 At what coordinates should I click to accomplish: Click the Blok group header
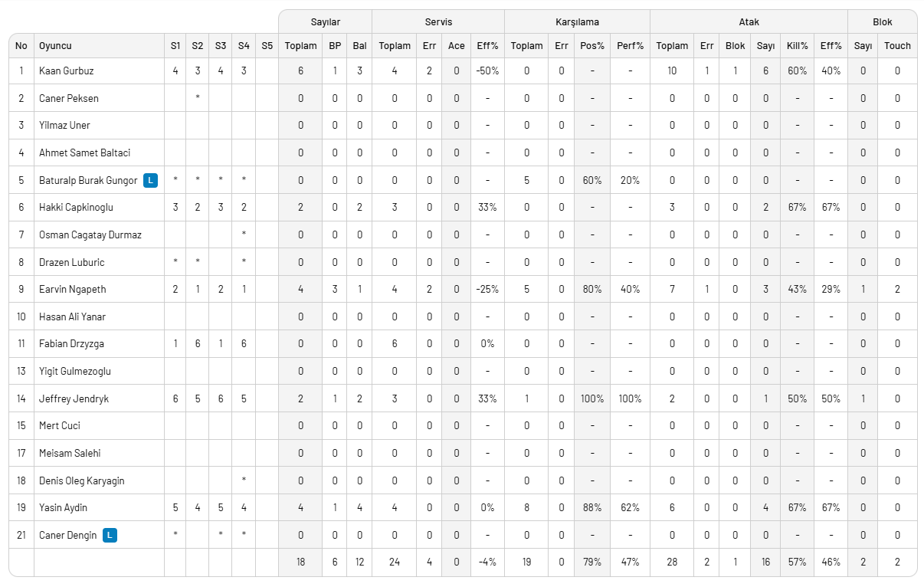882,21
